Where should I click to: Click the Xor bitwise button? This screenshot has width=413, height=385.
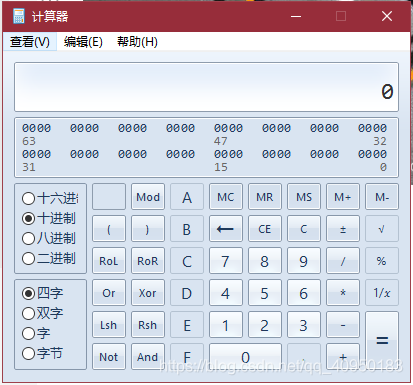coord(148,293)
